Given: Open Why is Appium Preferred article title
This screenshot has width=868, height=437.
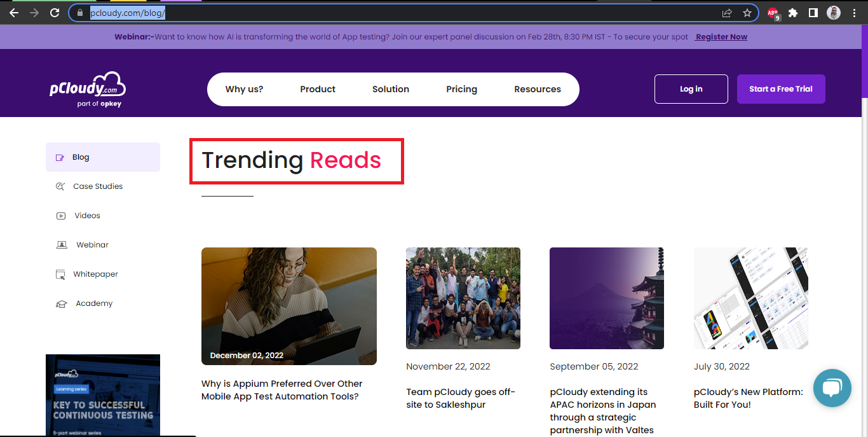Looking at the screenshot, I should point(282,390).
